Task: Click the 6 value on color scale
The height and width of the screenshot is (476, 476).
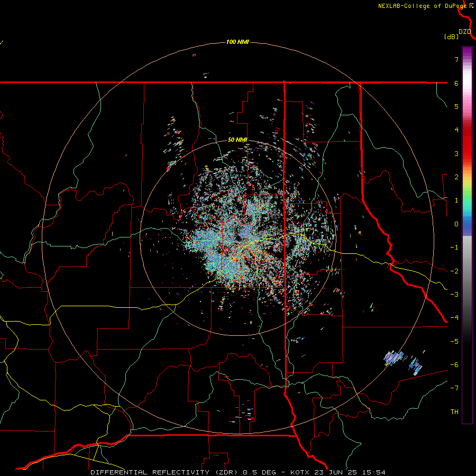Action: click(x=456, y=83)
